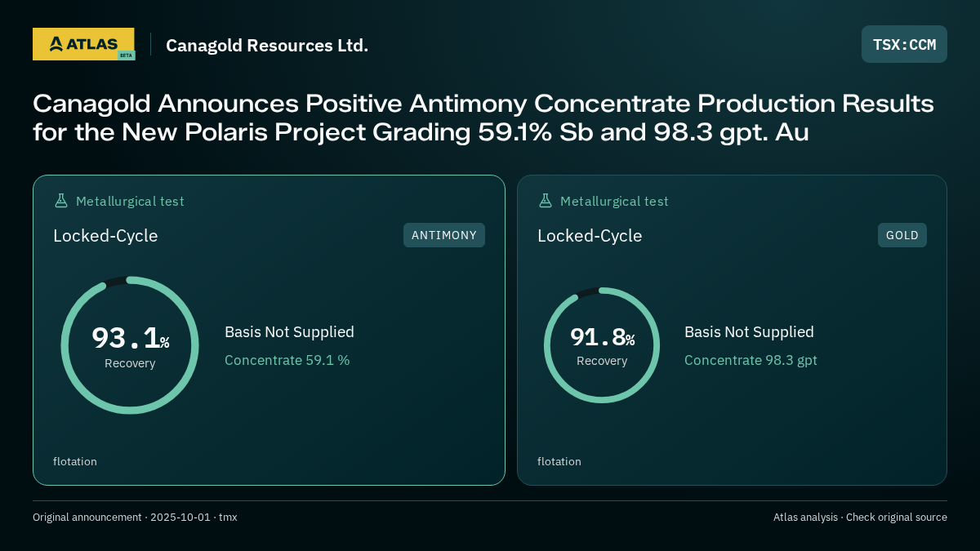The image size is (980, 551).
Task: Click the flask icon in the antimony card
Action: (x=61, y=201)
